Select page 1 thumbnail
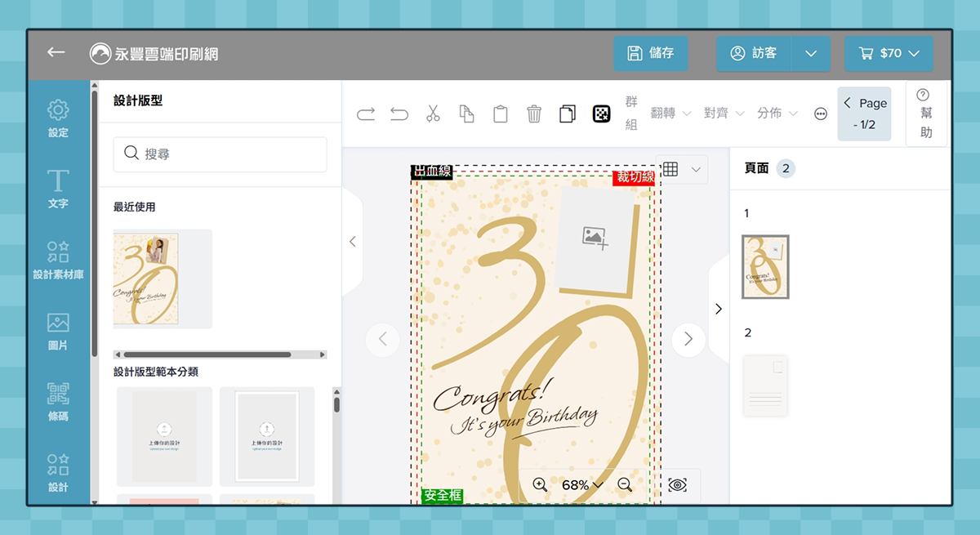This screenshot has width=980, height=535. (765, 266)
